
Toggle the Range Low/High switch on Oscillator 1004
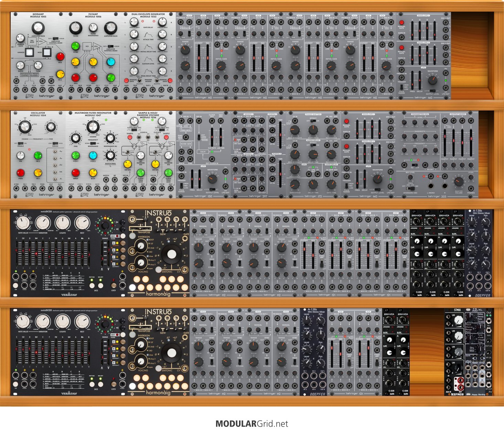point(55,143)
